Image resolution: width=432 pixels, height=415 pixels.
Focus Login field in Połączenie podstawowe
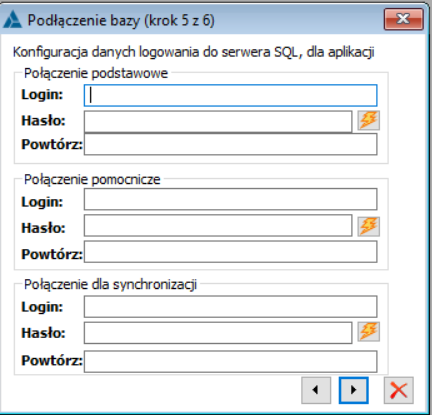(230, 95)
